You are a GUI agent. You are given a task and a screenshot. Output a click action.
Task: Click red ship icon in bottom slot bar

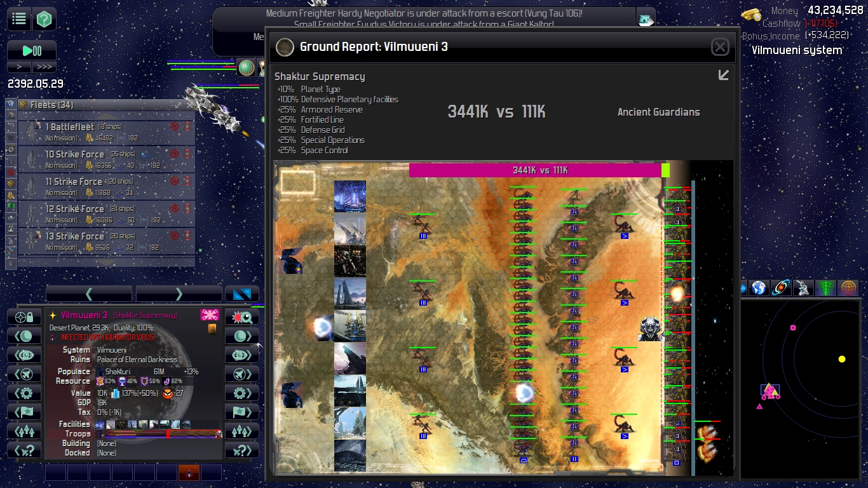pos(189,473)
